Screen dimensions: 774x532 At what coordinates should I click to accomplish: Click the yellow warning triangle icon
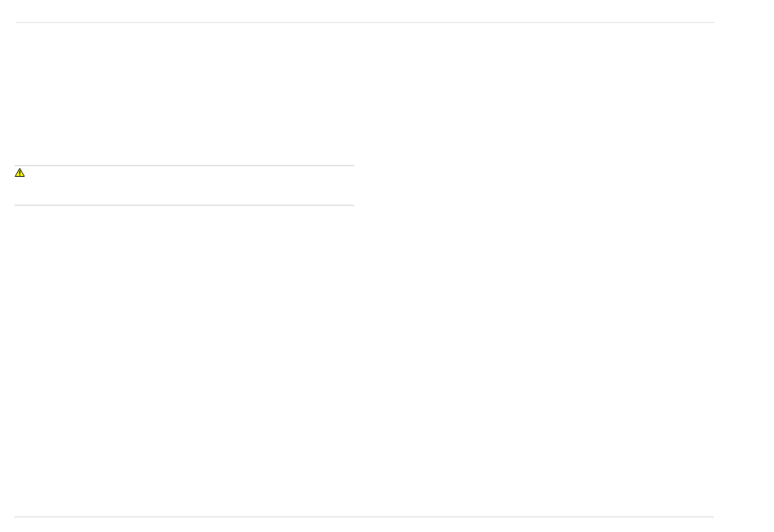pyautogui.click(x=20, y=173)
